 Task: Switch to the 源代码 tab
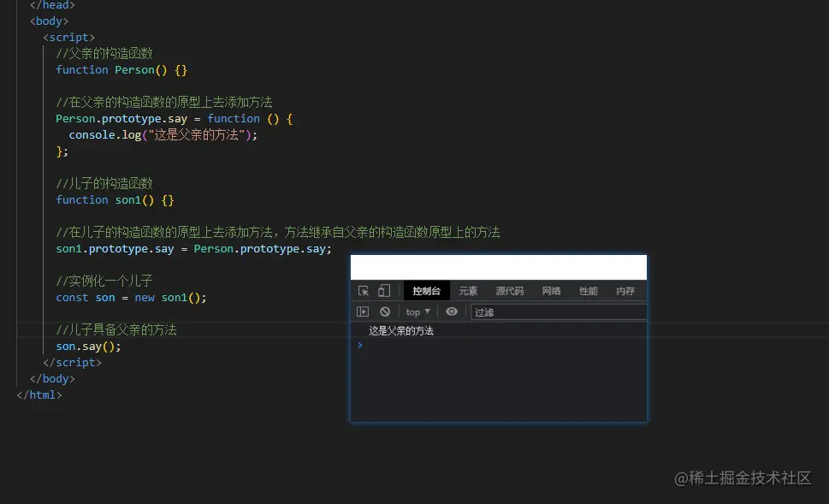pyautogui.click(x=510, y=291)
